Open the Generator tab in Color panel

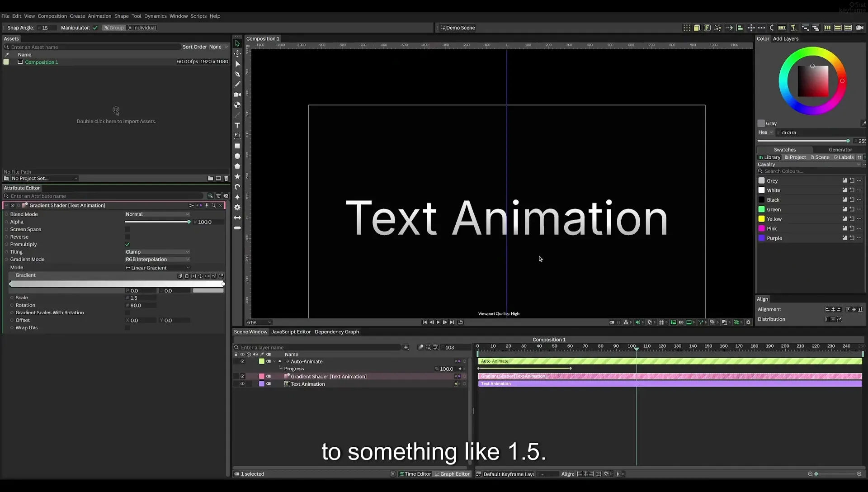tap(840, 150)
